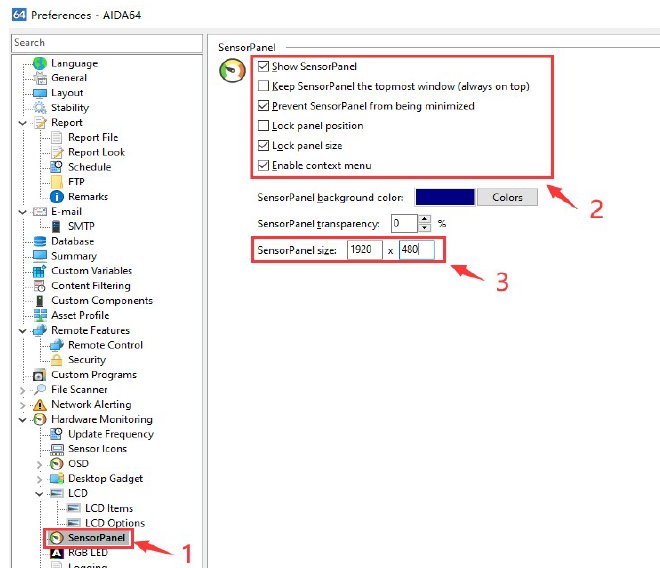The width and height of the screenshot is (660, 568).
Task: Click the SensorPanel transparency value field
Action: tap(405, 223)
